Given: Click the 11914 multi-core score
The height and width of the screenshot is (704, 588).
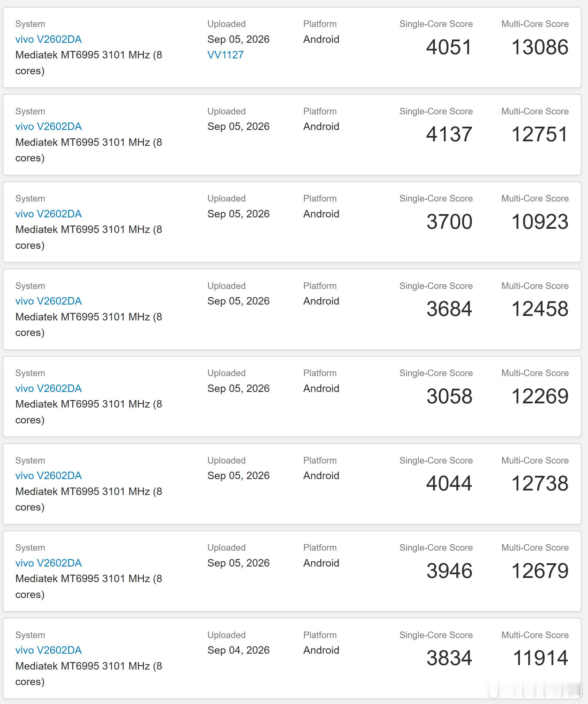Looking at the screenshot, I should click(x=540, y=658).
